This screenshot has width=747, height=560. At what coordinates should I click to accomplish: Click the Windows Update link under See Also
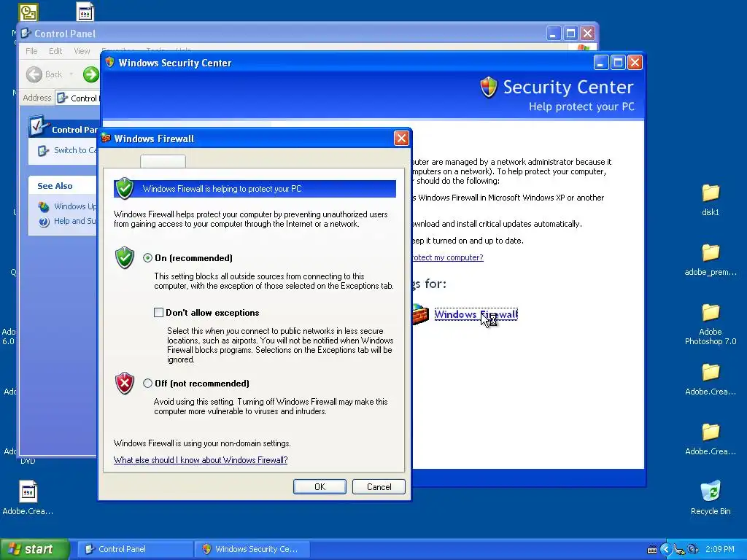(75, 206)
